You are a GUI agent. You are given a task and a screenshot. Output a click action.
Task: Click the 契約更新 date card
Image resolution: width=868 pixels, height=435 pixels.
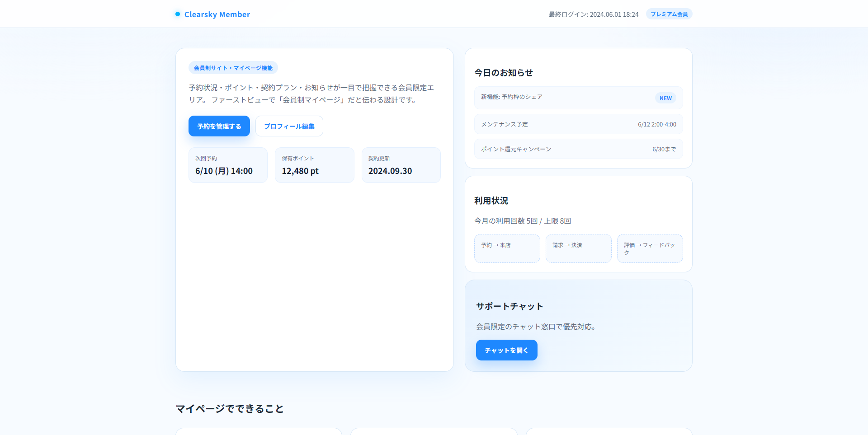[401, 165]
